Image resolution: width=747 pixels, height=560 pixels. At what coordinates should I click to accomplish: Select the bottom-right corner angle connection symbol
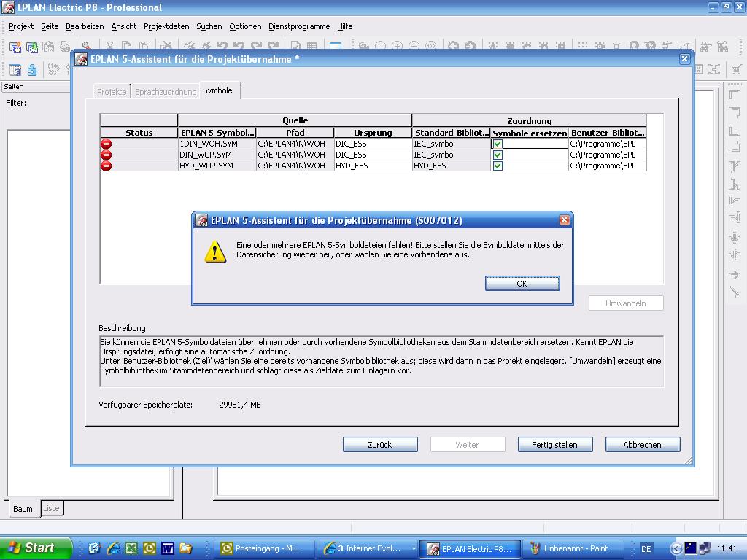(734, 147)
